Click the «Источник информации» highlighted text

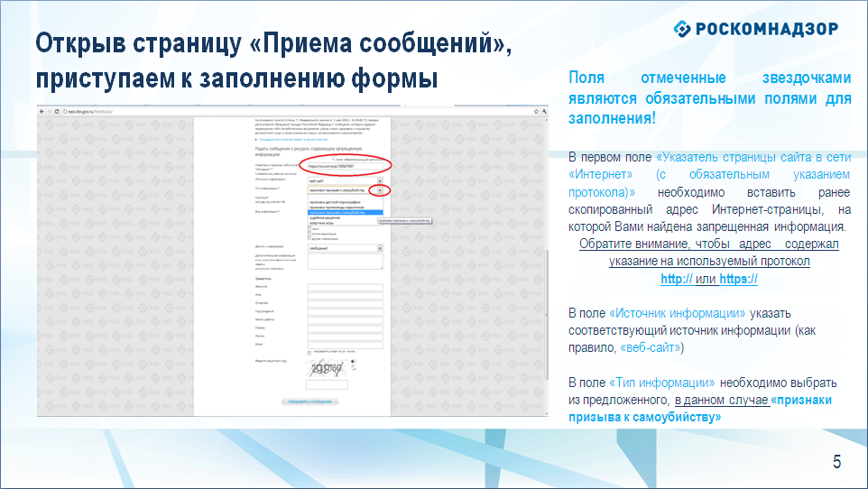[677, 313]
